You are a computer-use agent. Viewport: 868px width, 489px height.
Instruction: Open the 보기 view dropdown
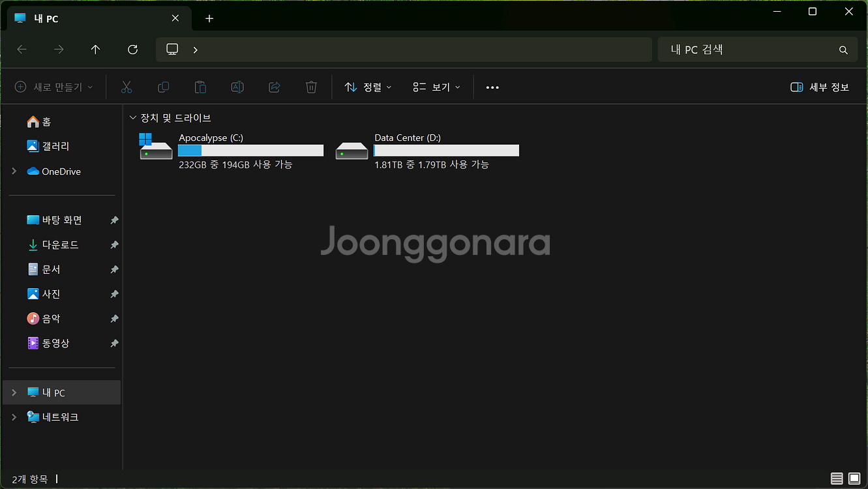click(x=437, y=87)
